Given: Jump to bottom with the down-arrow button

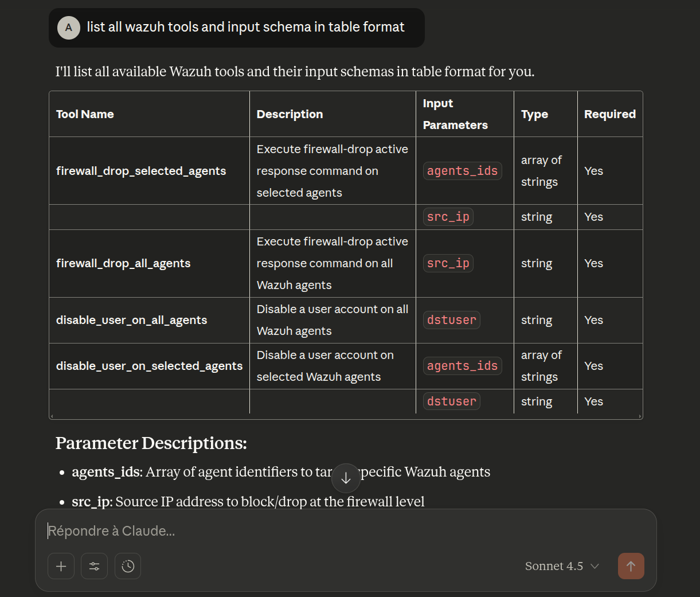Looking at the screenshot, I should pyautogui.click(x=346, y=478).
